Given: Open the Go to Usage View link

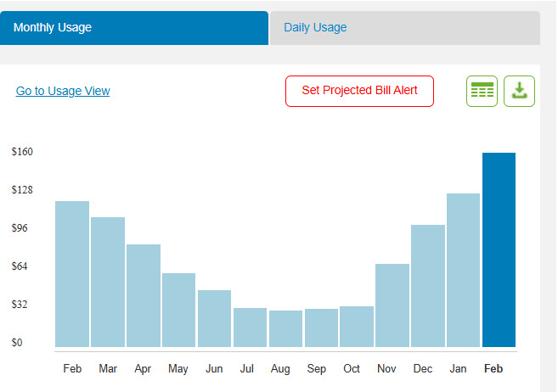Looking at the screenshot, I should [63, 91].
